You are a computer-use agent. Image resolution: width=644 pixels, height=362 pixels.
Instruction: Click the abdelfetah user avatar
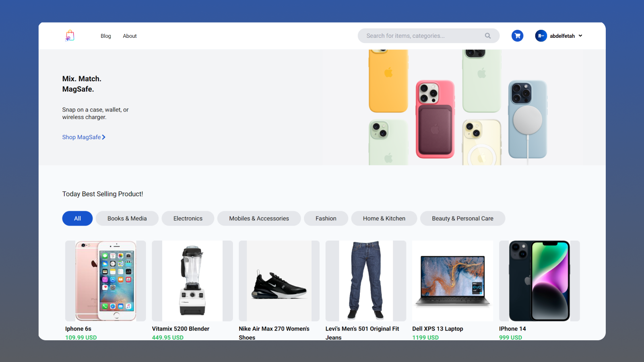[541, 36]
